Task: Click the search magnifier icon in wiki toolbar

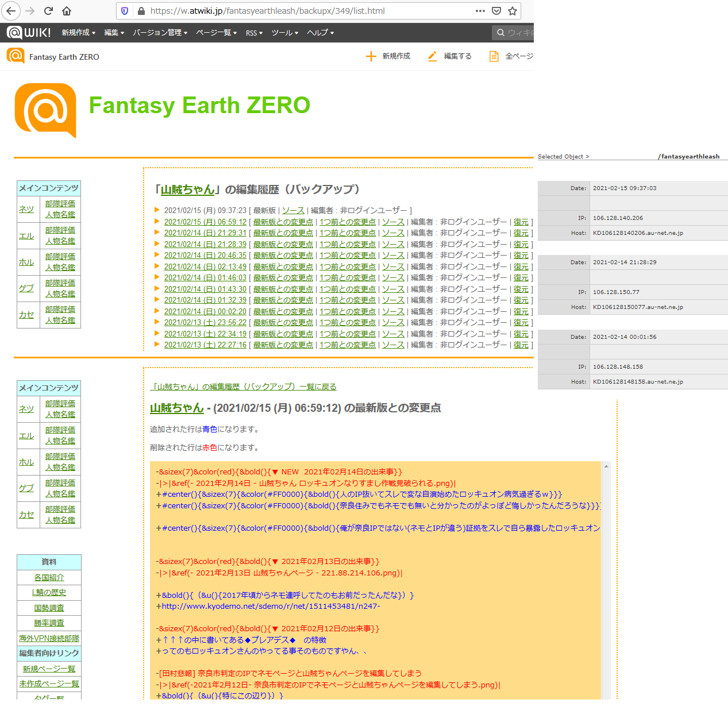Action: [x=500, y=33]
